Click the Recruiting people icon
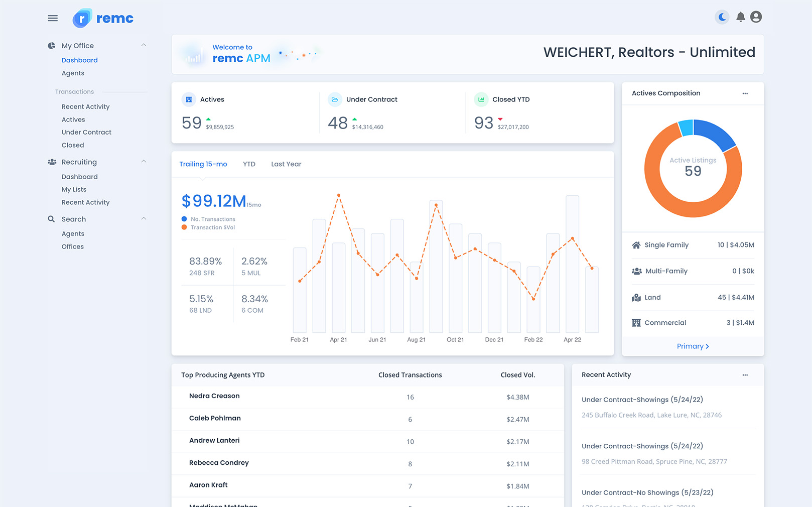Screen dimensions: 812x507 click(52, 162)
